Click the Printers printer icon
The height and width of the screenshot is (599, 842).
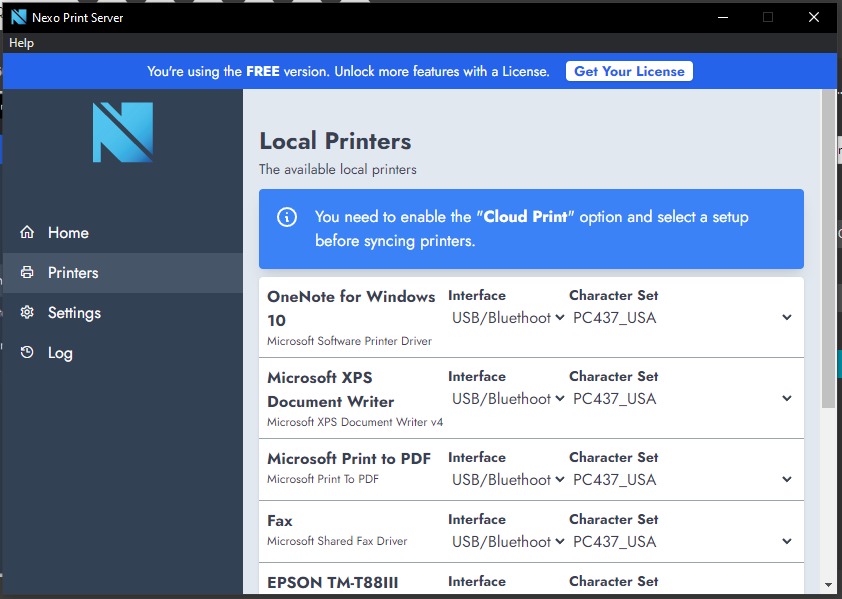coord(27,272)
